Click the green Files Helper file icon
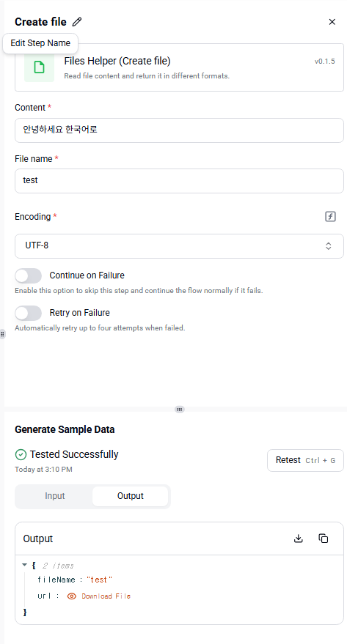Viewport: 347px width, 644px height. (39, 67)
